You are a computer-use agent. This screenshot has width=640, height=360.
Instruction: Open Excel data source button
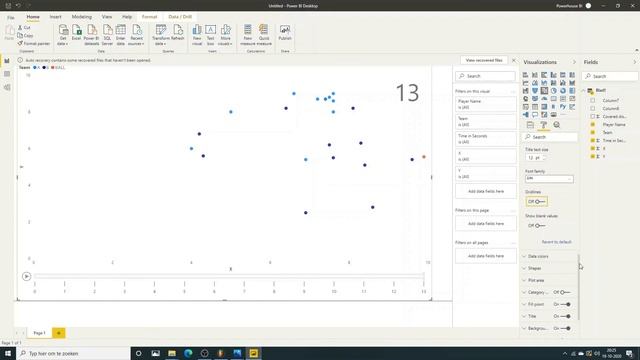[x=76, y=33]
